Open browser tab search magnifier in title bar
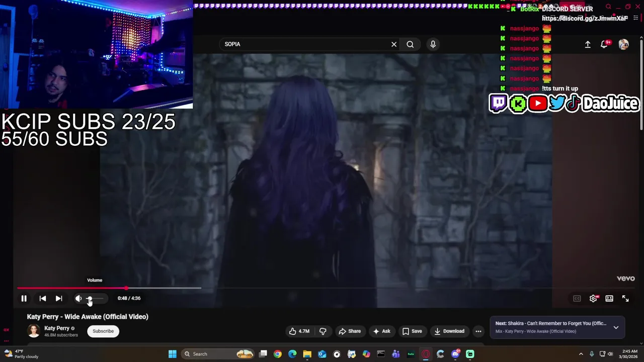644x362 pixels. (608, 7)
